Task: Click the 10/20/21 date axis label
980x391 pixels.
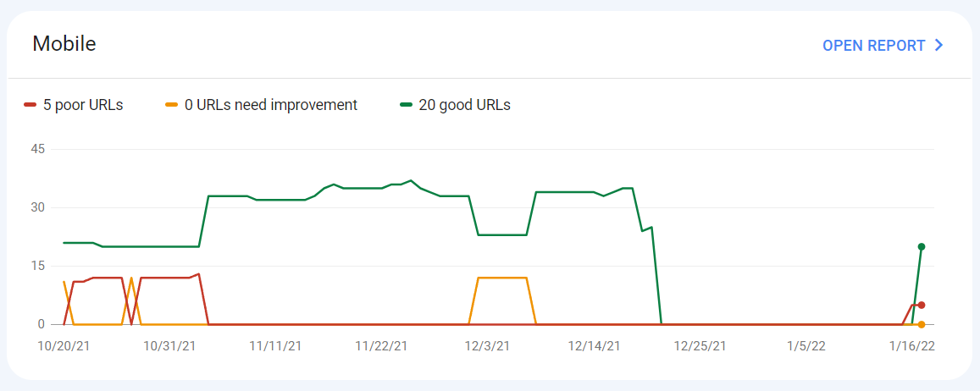Action: [x=64, y=346]
